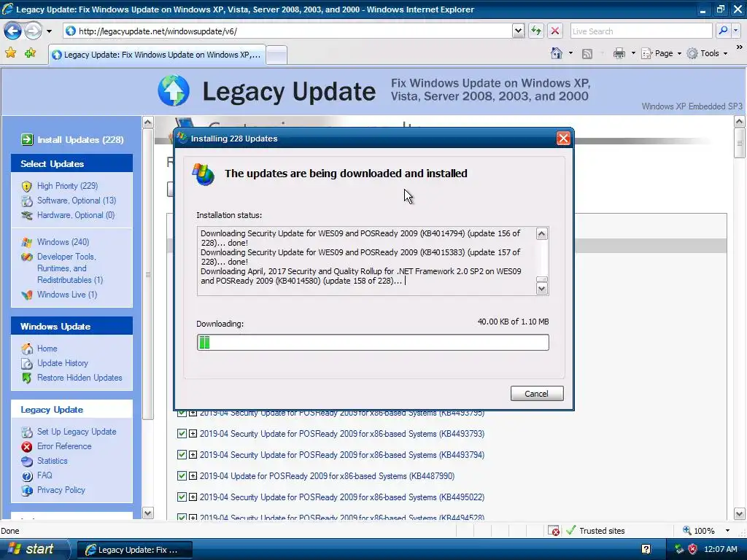This screenshot has width=747, height=560.
Task: Click the FAQ question mark icon
Action: (x=27, y=475)
